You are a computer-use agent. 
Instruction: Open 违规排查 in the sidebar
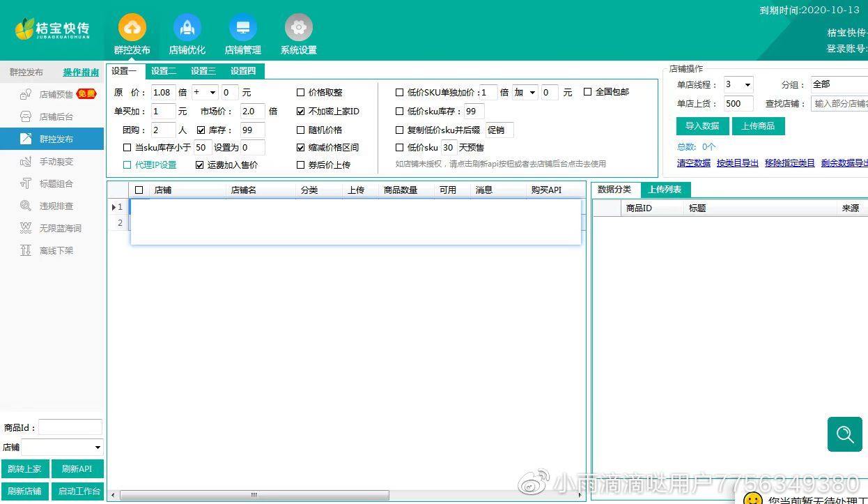point(56,206)
